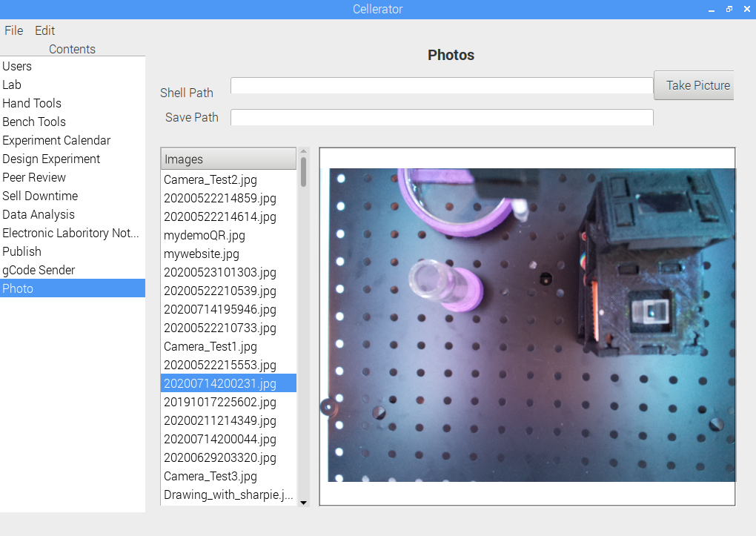
Task: Pick Camera_Test3.jpg in the list
Action: click(x=210, y=476)
